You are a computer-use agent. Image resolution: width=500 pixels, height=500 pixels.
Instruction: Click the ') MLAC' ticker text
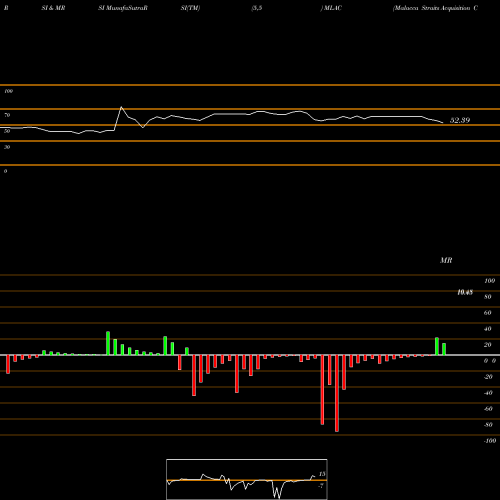pyautogui.click(x=331, y=8)
